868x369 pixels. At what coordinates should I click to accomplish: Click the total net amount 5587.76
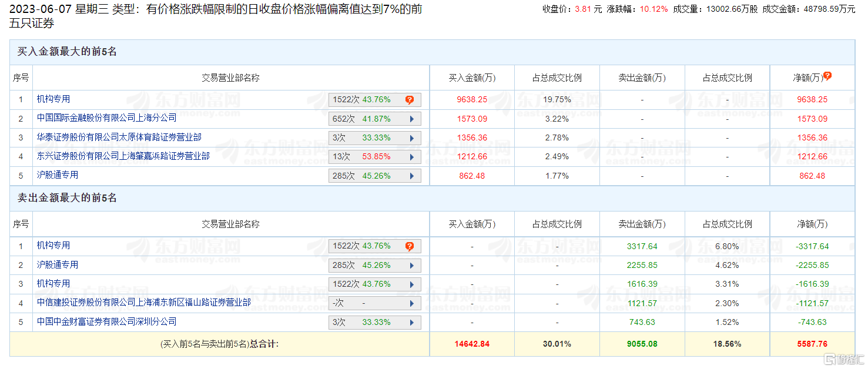(812, 344)
